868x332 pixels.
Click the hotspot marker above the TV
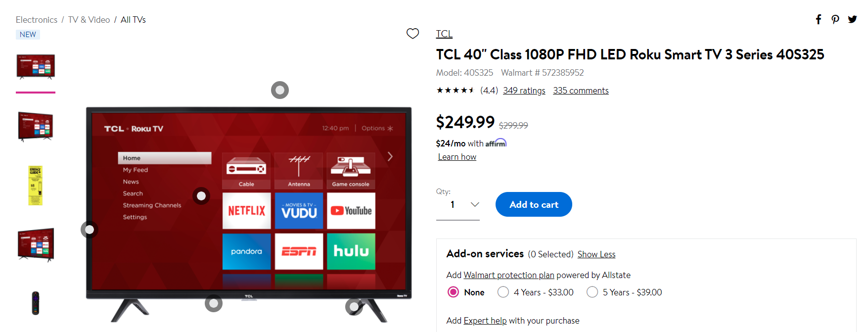tap(280, 90)
